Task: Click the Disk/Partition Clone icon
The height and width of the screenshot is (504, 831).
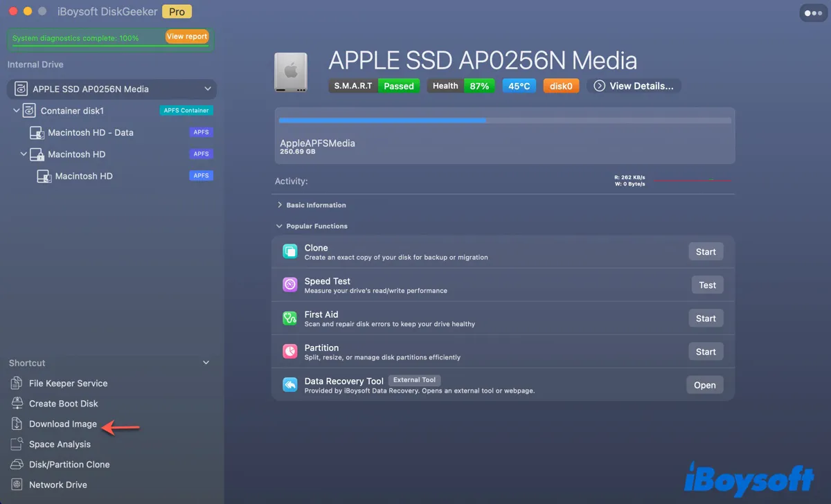Action: click(17, 464)
